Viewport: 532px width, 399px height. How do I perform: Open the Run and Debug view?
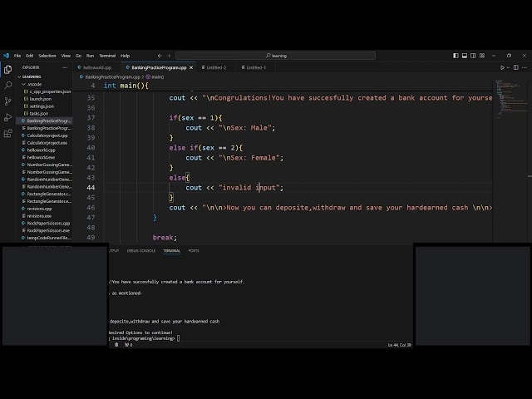pyautogui.click(x=7, y=117)
